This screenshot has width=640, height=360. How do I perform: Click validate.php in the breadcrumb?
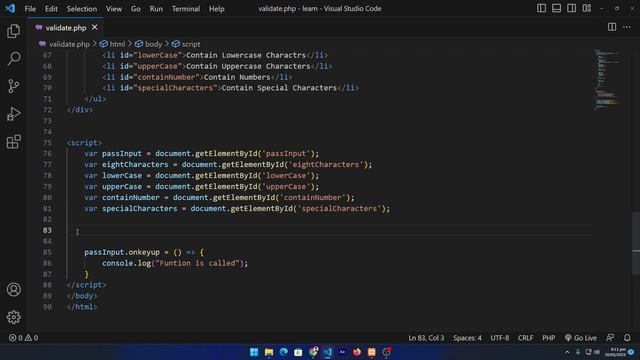tap(69, 44)
